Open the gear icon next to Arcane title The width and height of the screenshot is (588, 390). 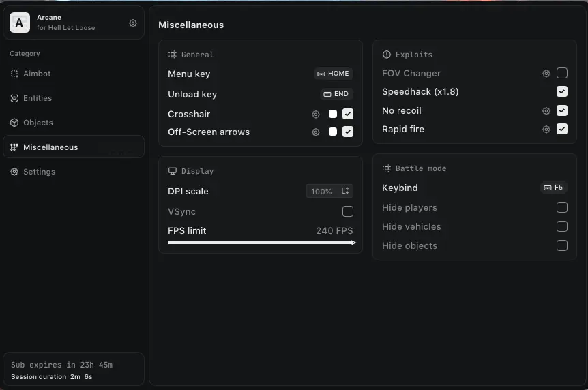[x=133, y=23]
